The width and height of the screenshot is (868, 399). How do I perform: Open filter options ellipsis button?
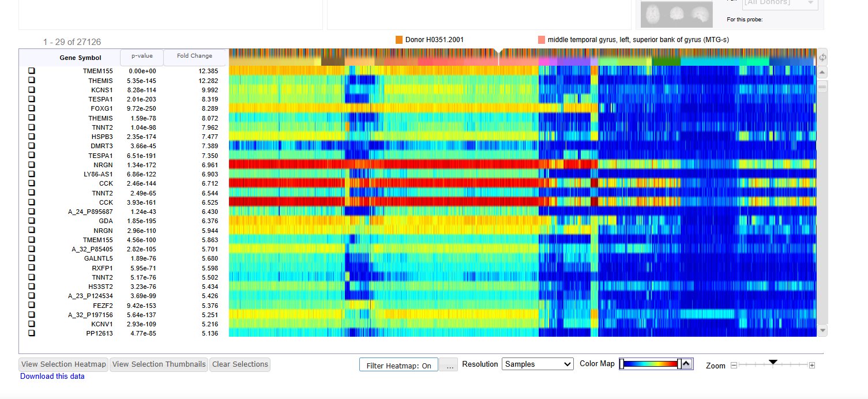point(449,365)
